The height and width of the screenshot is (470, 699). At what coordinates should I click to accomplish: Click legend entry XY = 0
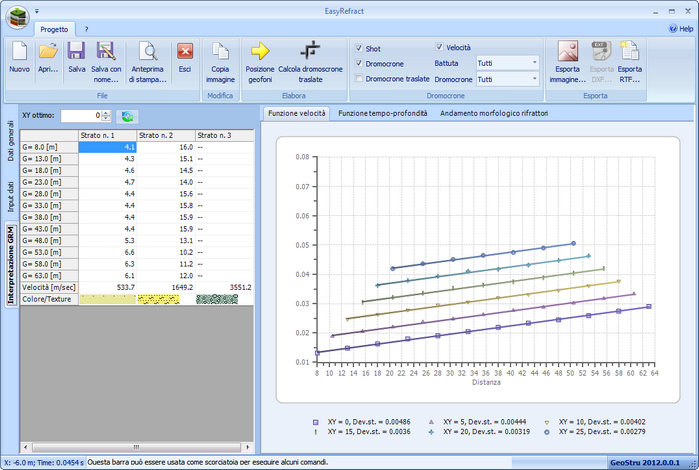pyautogui.click(x=362, y=422)
